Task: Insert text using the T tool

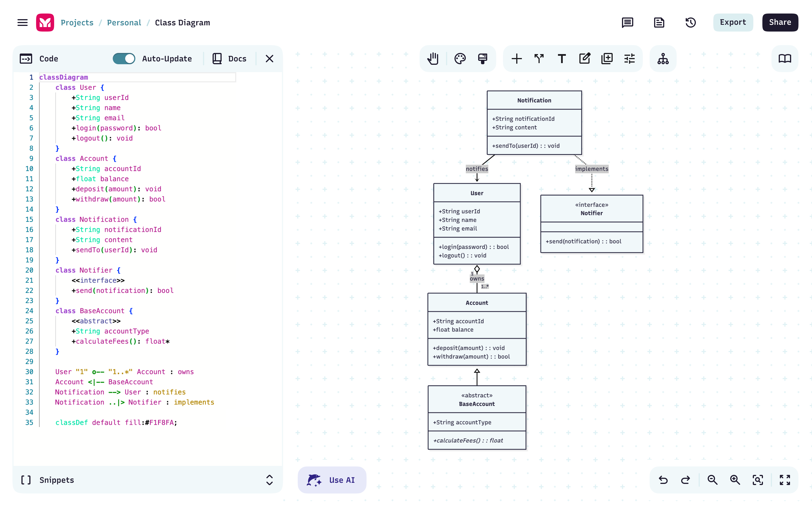Action: (562, 58)
